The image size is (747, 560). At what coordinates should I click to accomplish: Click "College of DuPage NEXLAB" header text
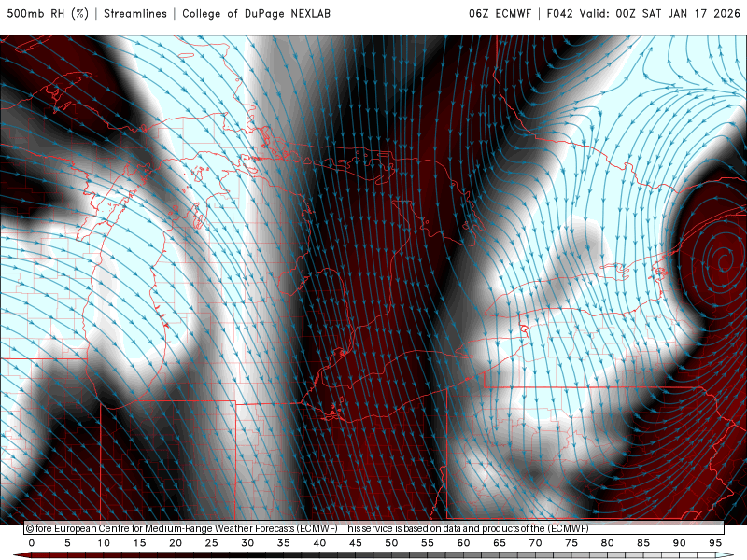click(x=256, y=13)
